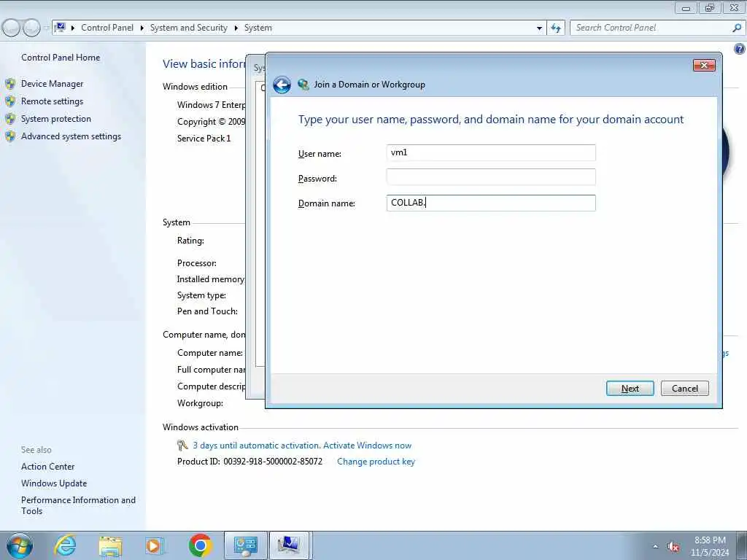Click the computer icon in address bar
The width and height of the screenshot is (747, 560).
click(x=61, y=27)
